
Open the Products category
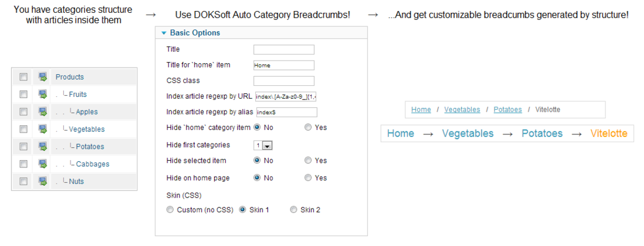coord(70,77)
